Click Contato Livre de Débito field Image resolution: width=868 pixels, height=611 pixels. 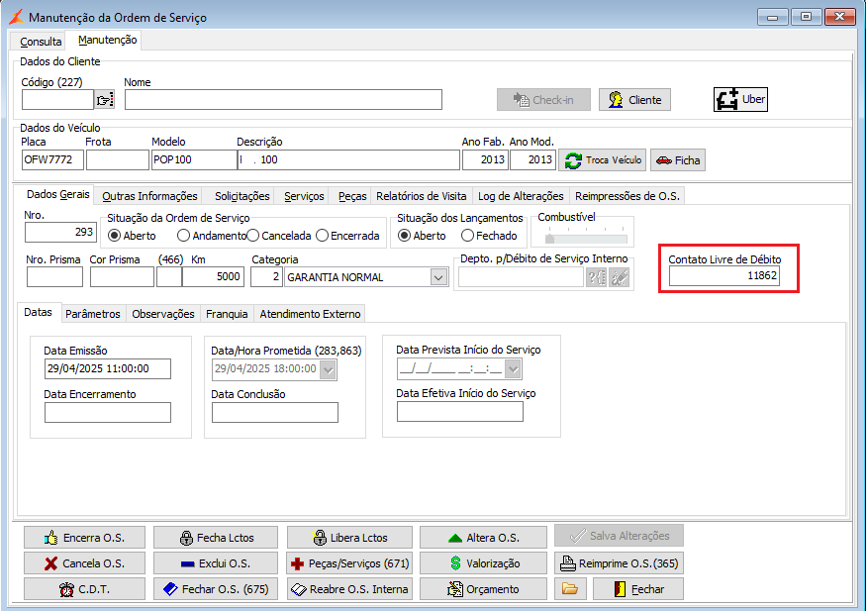coord(724,276)
